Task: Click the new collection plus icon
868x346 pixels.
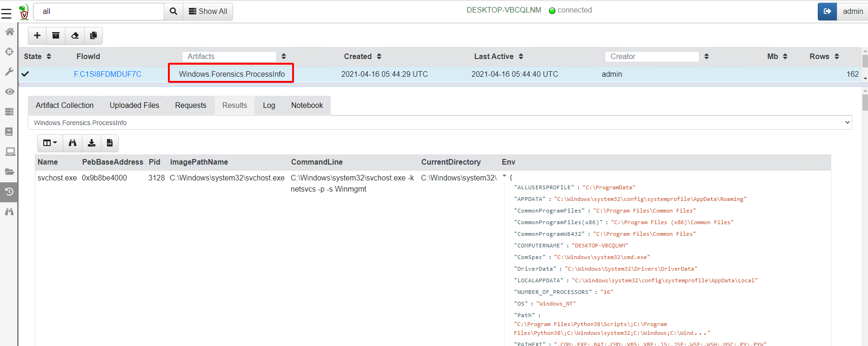Action: point(37,36)
